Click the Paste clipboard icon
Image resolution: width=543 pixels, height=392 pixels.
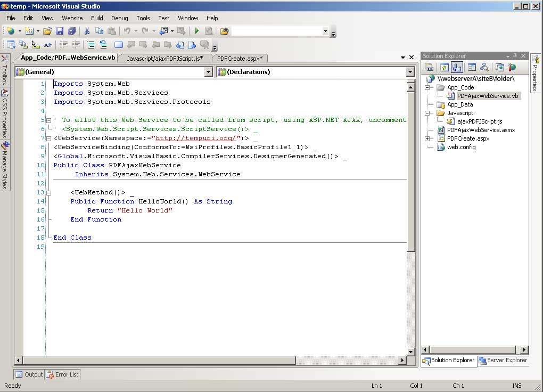(x=111, y=31)
